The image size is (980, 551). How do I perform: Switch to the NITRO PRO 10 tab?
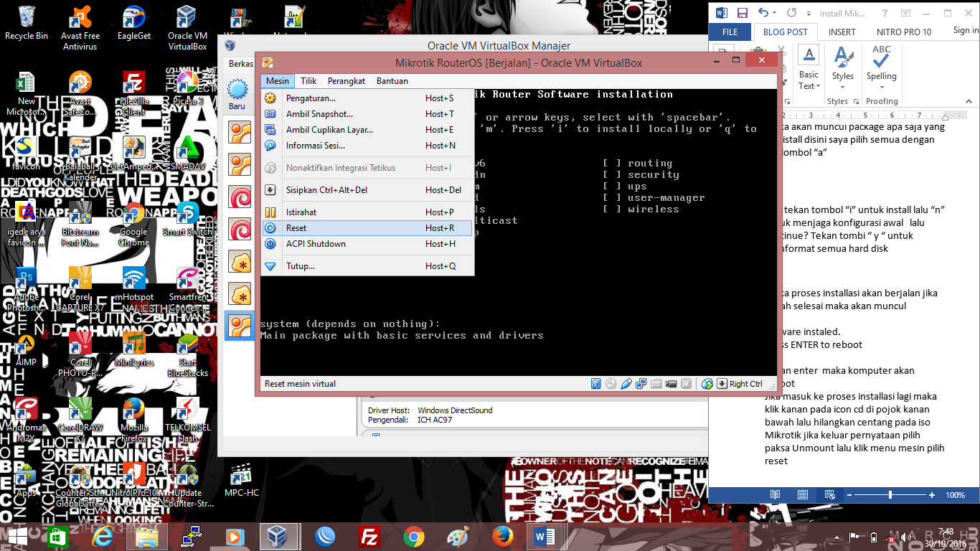tap(904, 32)
